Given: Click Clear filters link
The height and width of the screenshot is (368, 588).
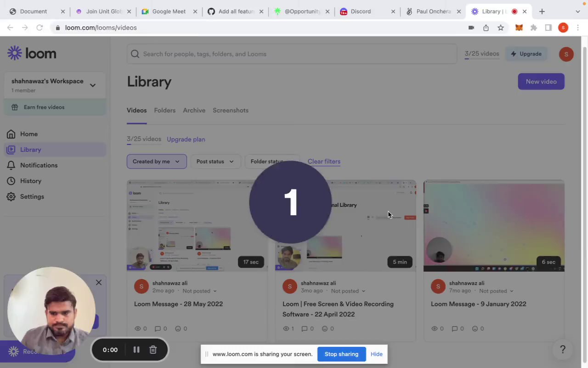Looking at the screenshot, I should [324, 161].
